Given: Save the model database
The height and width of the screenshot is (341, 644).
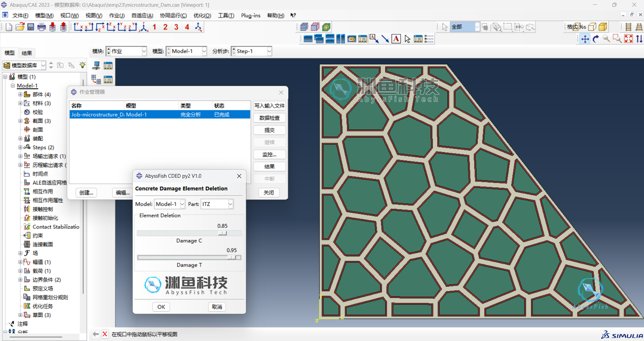Looking at the screenshot, I should click(31, 27).
